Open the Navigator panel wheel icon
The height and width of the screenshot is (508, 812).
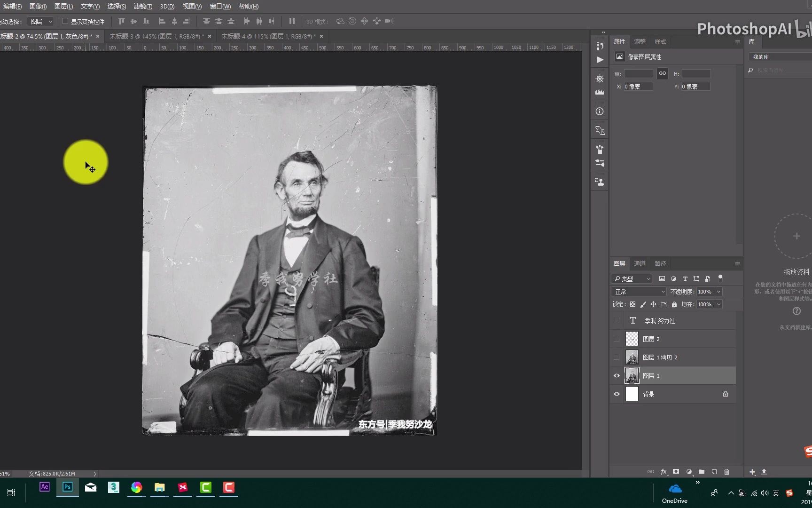tap(600, 79)
